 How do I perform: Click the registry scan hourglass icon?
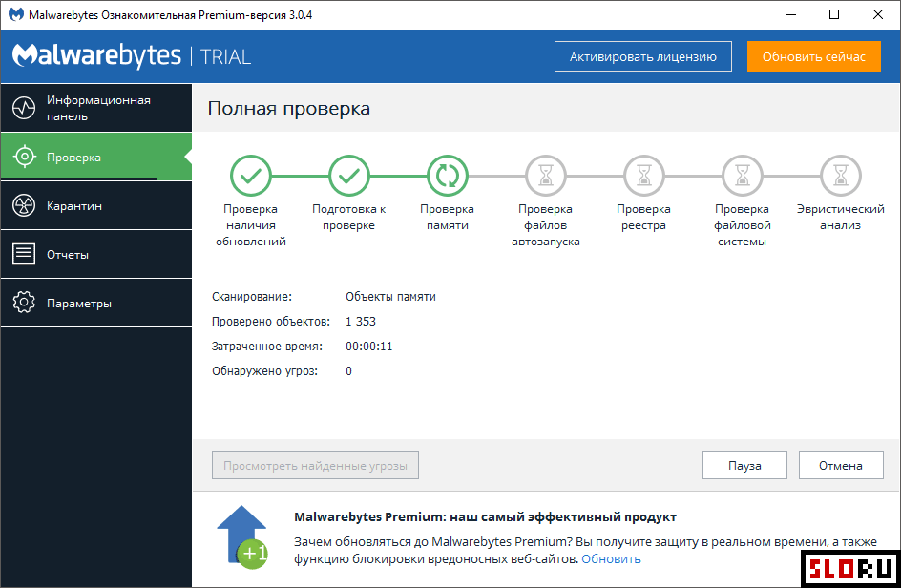click(x=643, y=176)
